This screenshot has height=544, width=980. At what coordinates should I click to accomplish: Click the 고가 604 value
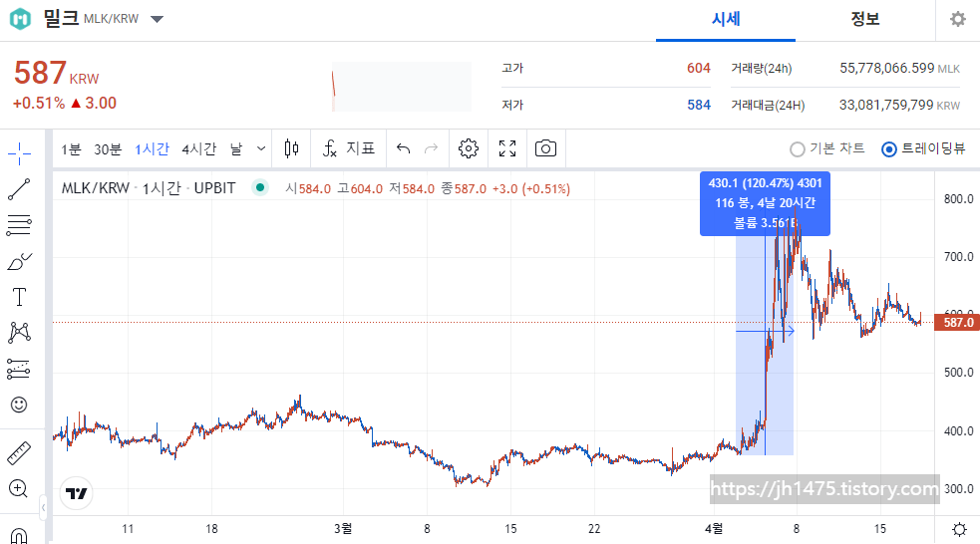click(699, 68)
